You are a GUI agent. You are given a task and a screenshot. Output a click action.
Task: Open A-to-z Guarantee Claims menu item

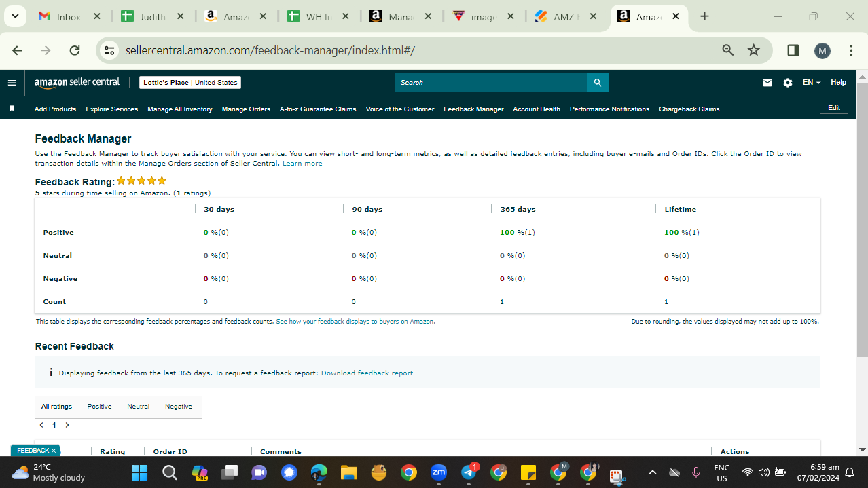click(318, 109)
